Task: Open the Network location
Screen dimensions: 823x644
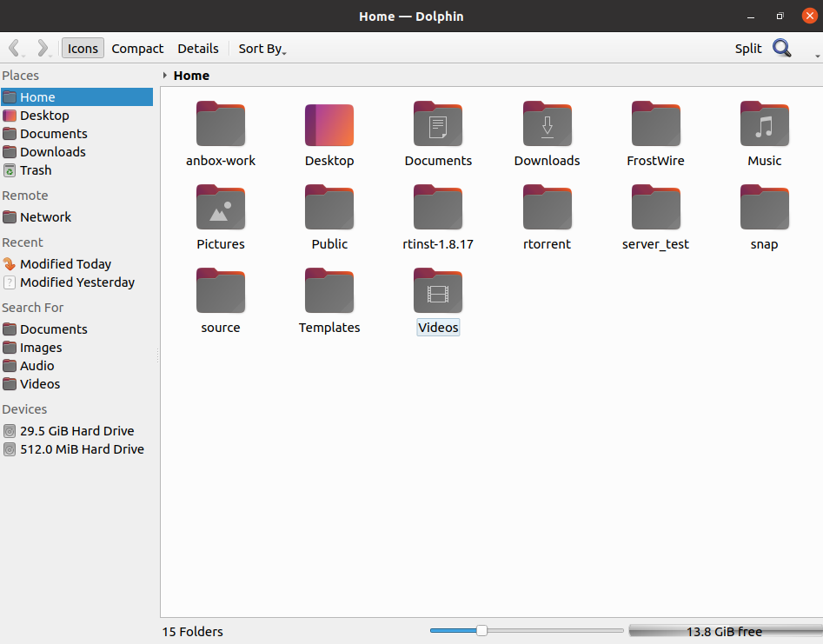Action: tap(44, 216)
